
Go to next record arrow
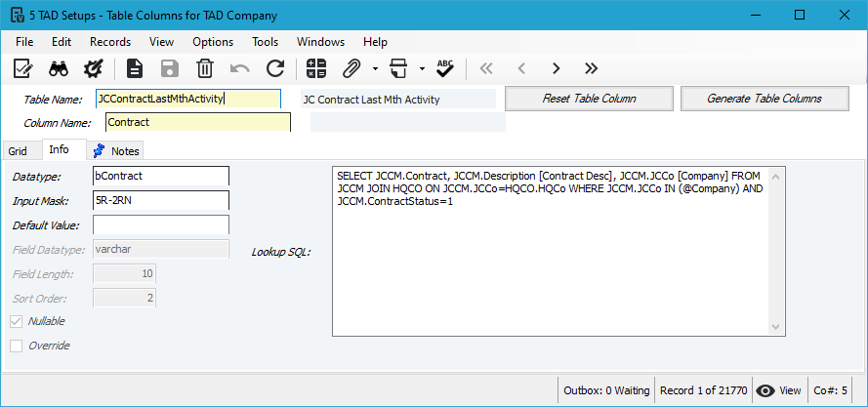557,68
